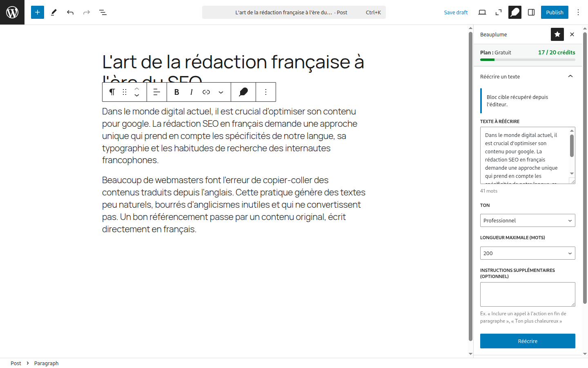Open the command palette title bar

click(294, 12)
